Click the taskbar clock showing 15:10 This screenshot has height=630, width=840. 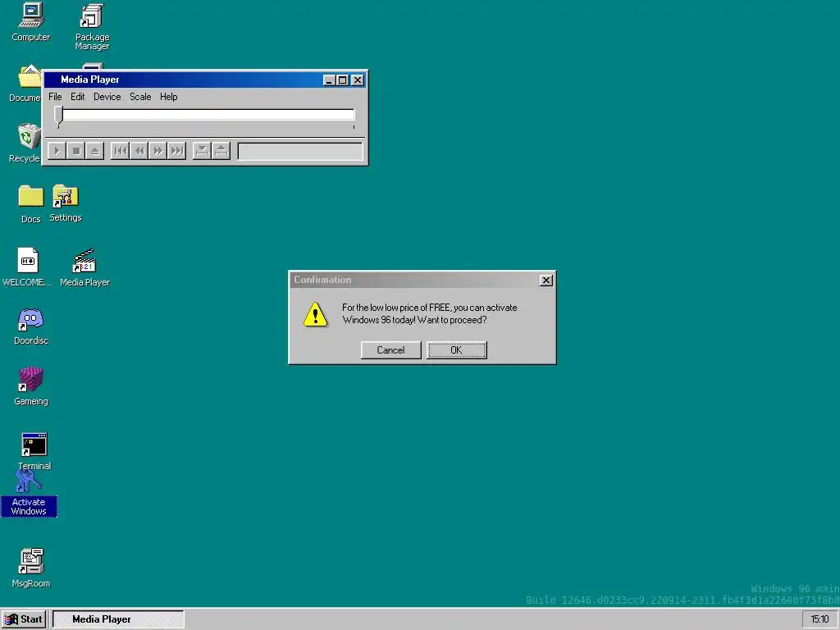(819, 619)
